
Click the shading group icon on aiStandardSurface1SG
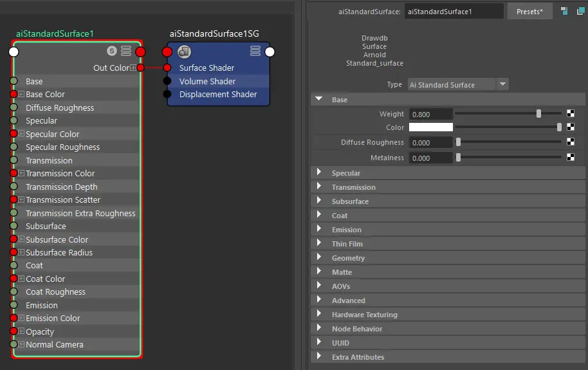click(x=184, y=51)
